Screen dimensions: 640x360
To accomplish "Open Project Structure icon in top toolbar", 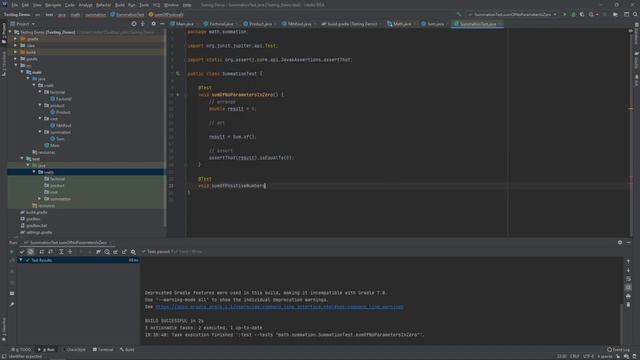I will point(616,14).
